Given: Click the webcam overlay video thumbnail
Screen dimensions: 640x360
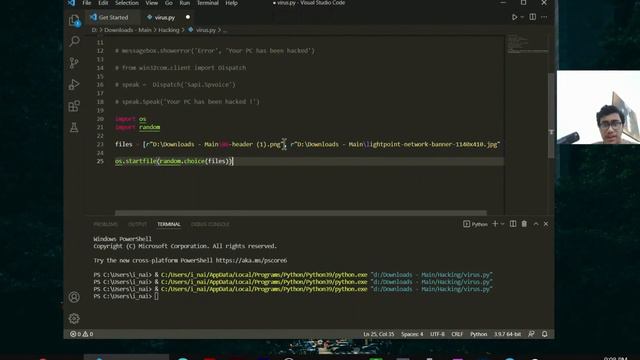Looking at the screenshot, I should coord(598,107).
